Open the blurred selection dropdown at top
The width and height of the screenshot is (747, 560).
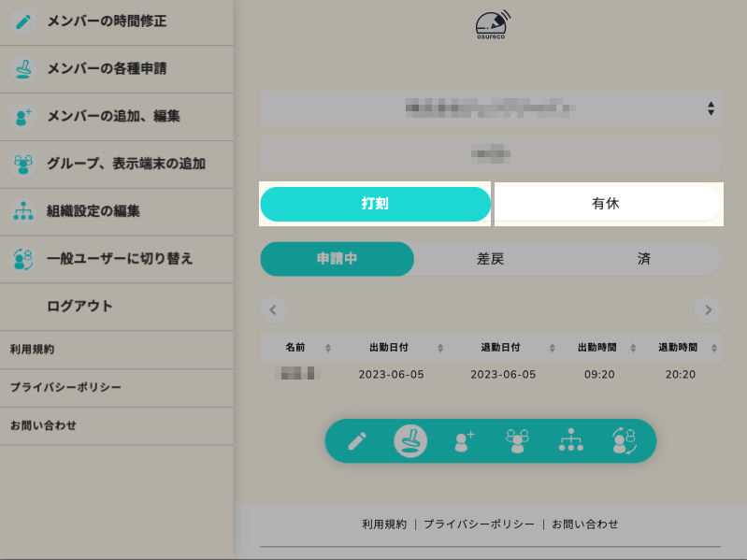[490, 108]
